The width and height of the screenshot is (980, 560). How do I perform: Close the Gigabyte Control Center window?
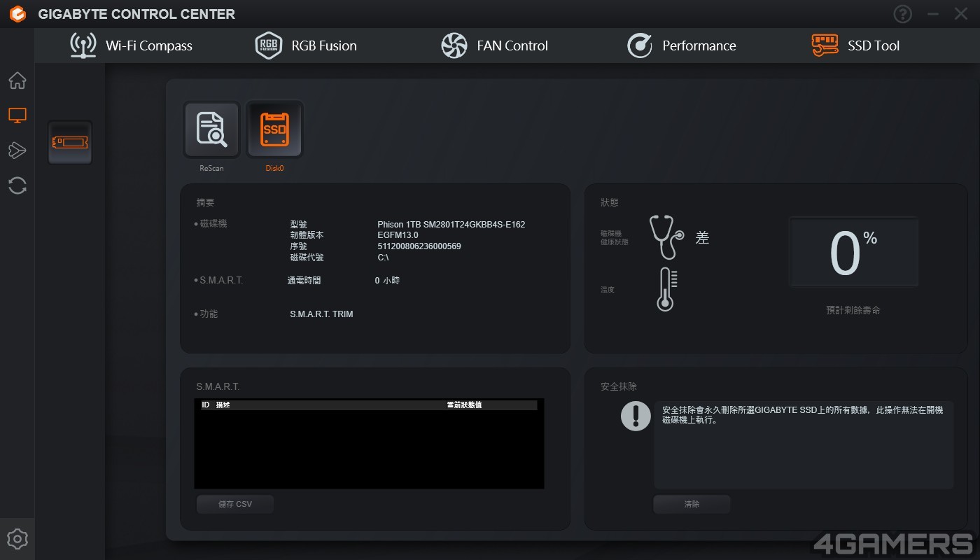tap(961, 14)
